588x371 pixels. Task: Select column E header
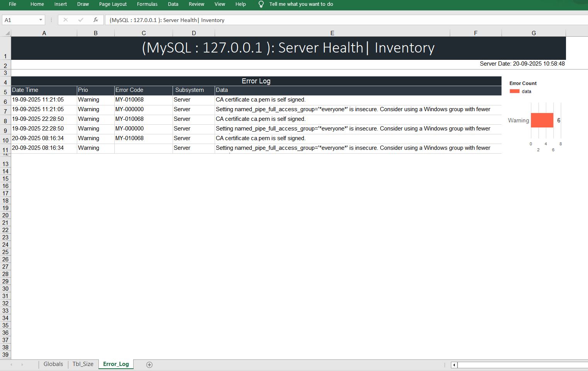click(x=332, y=33)
